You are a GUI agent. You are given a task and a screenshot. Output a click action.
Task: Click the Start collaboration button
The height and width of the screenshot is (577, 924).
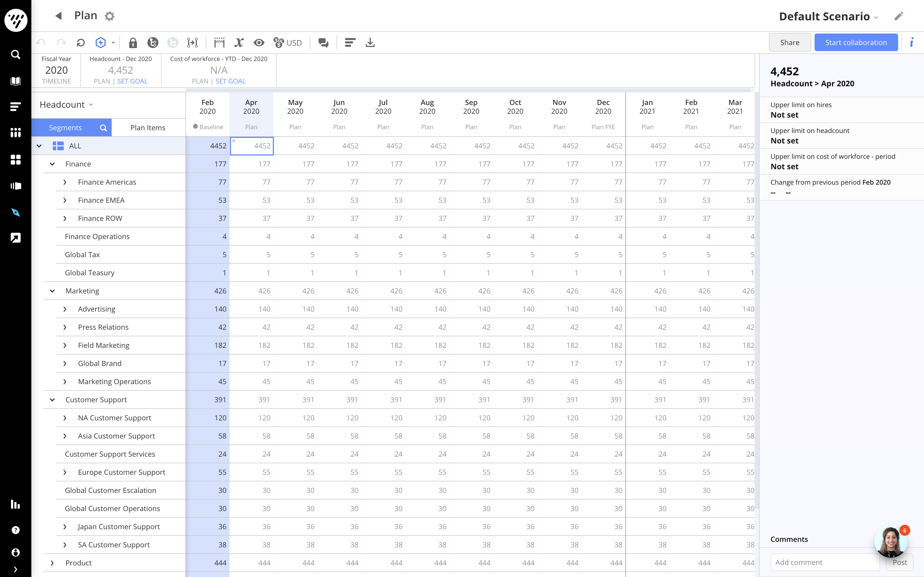coord(856,42)
